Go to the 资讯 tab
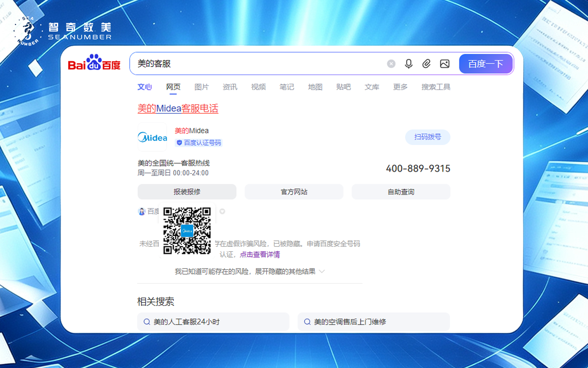Image resolution: width=588 pixels, height=368 pixels. tap(230, 87)
